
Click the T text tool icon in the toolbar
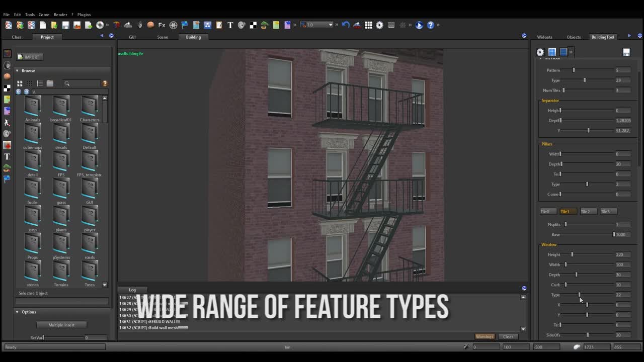[x=229, y=25]
